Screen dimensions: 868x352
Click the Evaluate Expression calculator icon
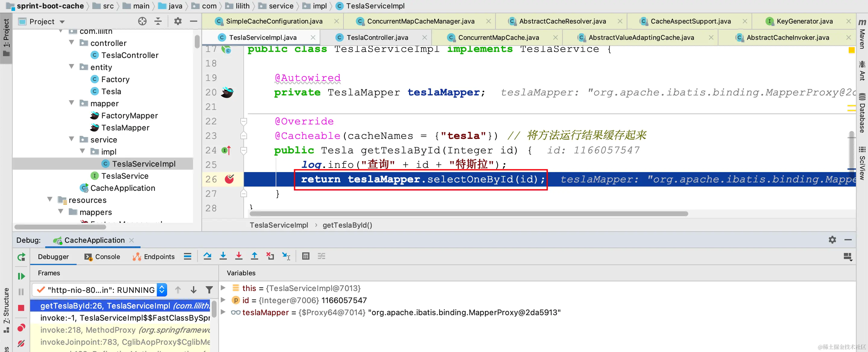(x=306, y=256)
